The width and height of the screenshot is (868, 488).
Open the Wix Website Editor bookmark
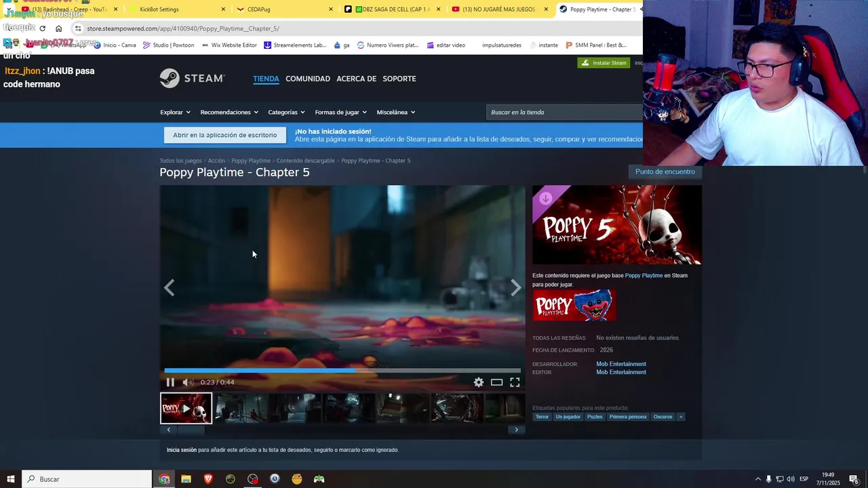229,45
